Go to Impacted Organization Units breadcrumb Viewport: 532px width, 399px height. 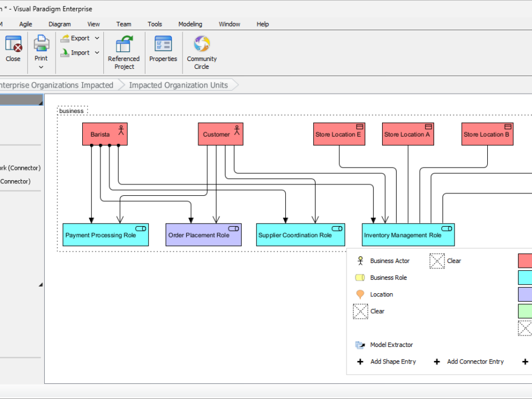[x=178, y=85]
